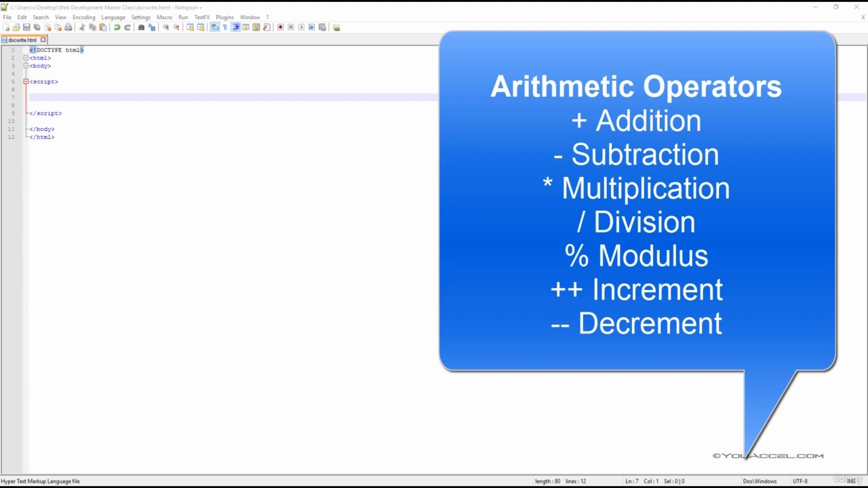Screen dimensions: 868x488
Task: Collapse the html tag fold marker
Action: (x=26, y=58)
